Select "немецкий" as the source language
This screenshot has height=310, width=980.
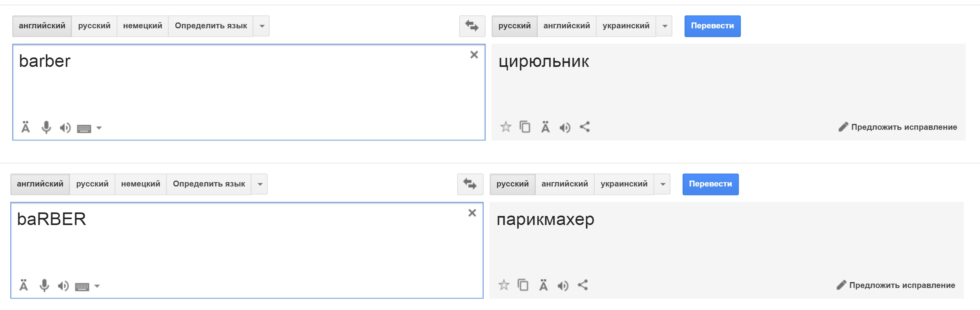pos(142,26)
